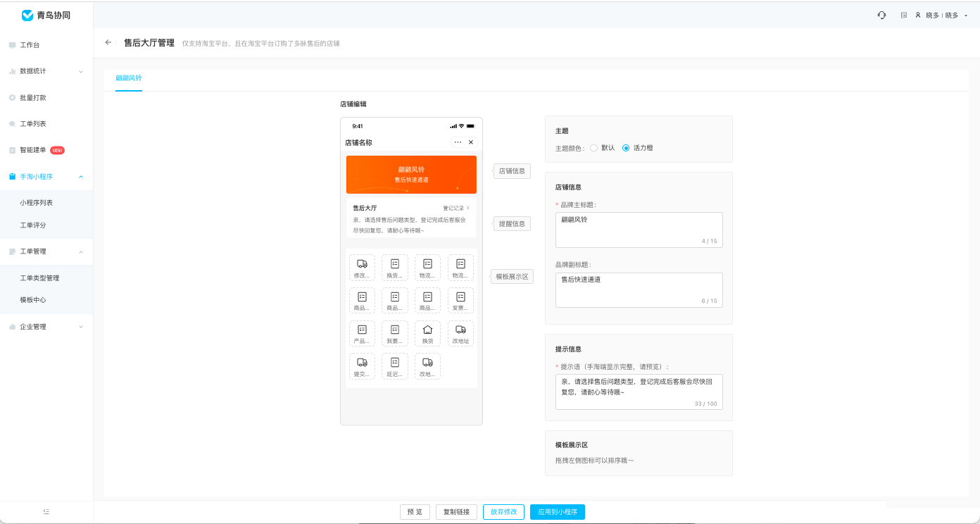Viewport: 980px width, 524px height.
Task: Collapse the 工单管理 menu chevron
Action: pyautogui.click(x=81, y=251)
